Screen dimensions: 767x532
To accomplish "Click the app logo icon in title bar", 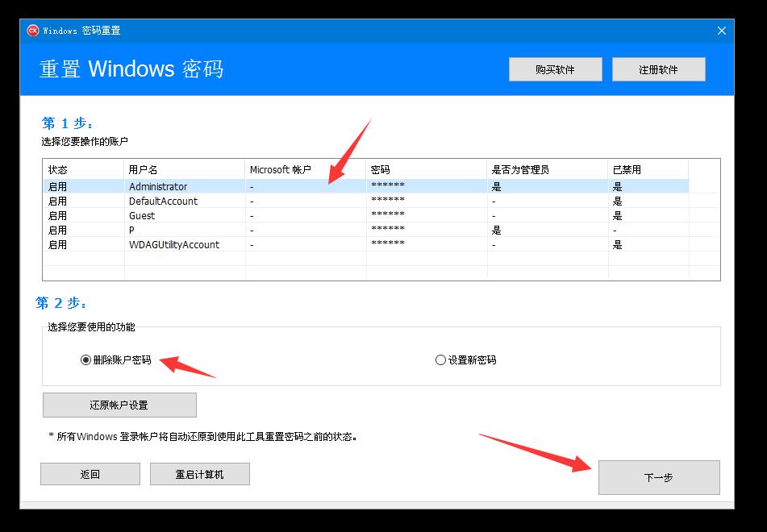I will (x=33, y=31).
